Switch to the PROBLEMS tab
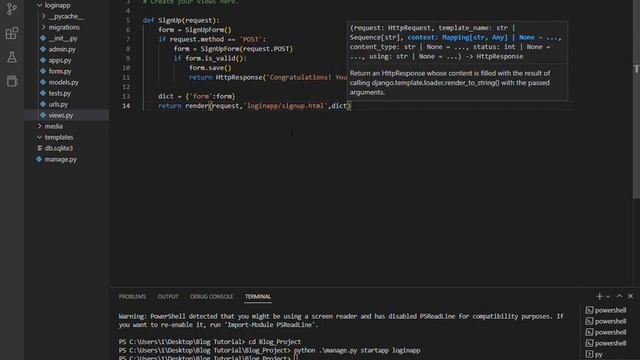 click(x=132, y=297)
